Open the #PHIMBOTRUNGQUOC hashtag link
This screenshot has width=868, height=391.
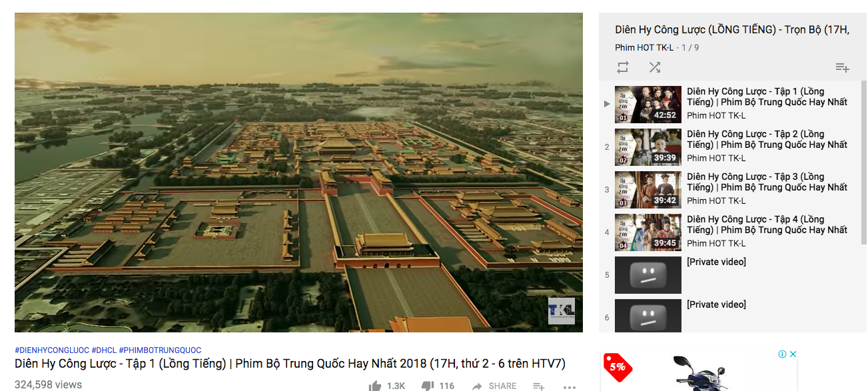[x=160, y=350]
